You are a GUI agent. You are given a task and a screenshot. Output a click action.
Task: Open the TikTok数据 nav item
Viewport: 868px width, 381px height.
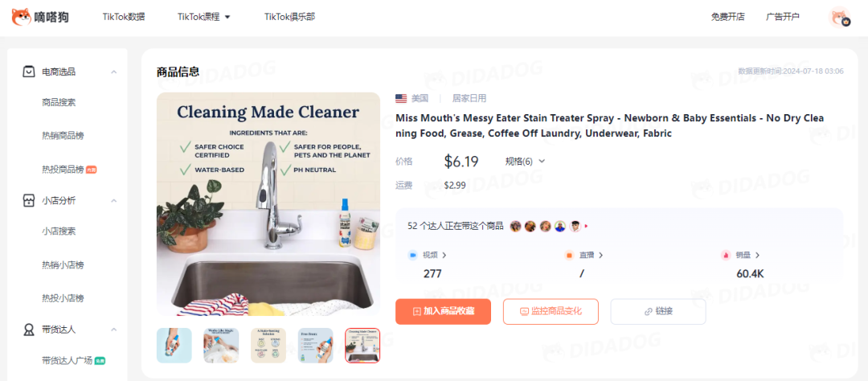124,17
